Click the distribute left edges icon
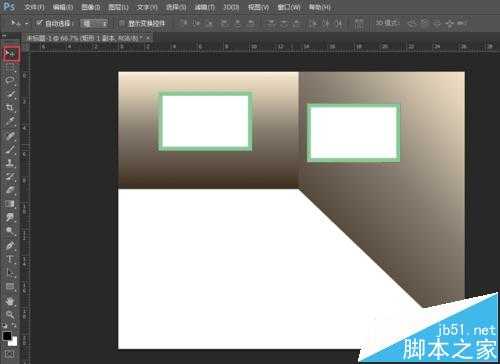The width and height of the screenshot is (500, 364). click(x=313, y=23)
